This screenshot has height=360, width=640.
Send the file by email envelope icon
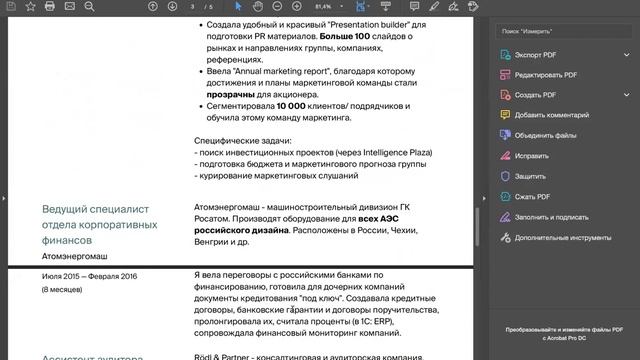pos(70,6)
